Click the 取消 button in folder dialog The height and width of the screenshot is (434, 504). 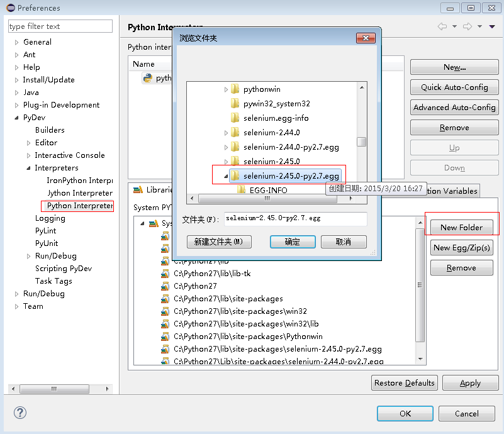344,242
